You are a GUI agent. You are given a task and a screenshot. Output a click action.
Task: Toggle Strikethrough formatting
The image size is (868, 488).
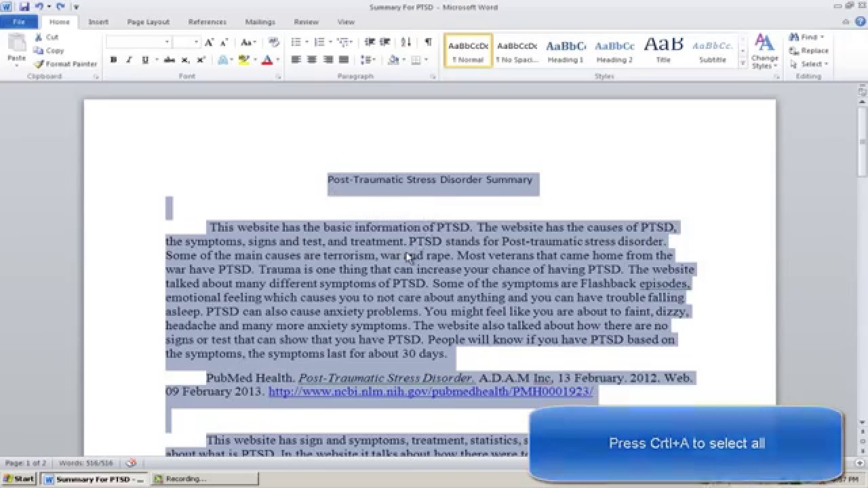pyautogui.click(x=170, y=60)
